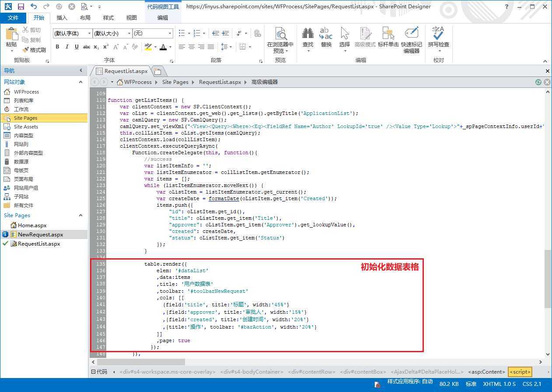552x392 pixels.
Task: Click the Help question mark icon
Action: (x=507, y=7)
